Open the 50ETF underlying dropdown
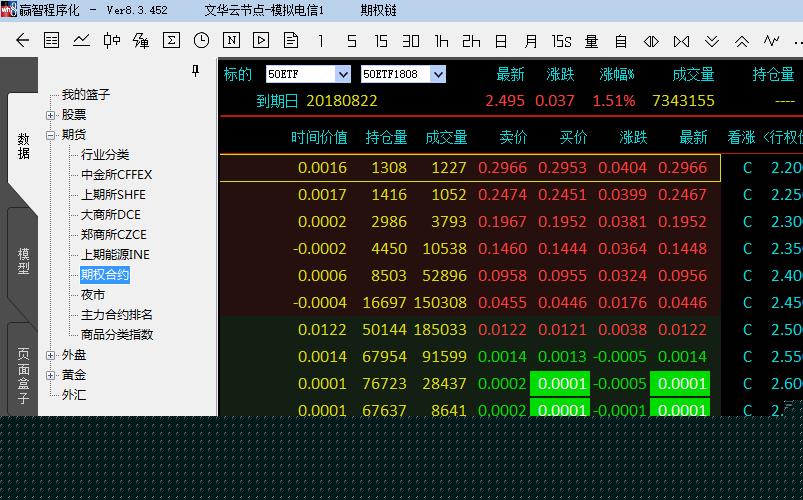 click(x=343, y=74)
